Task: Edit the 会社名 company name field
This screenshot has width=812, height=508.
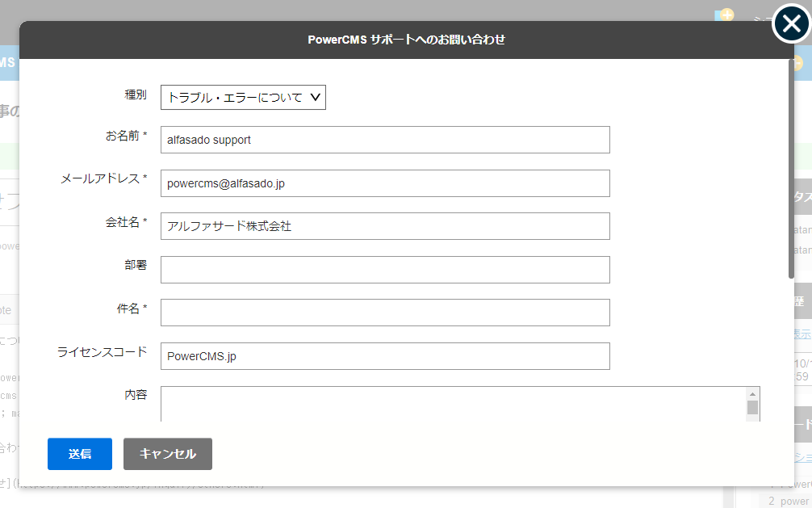Action: click(x=385, y=226)
